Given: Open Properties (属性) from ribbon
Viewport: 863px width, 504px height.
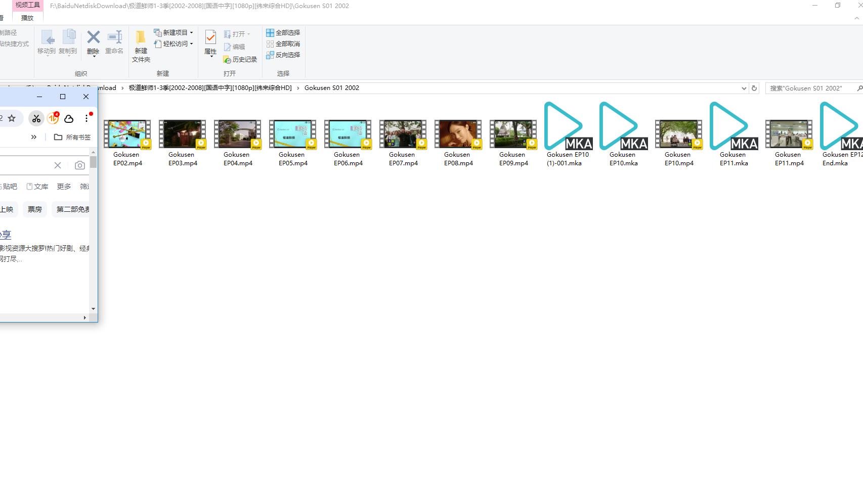Looking at the screenshot, I should click(210, 42).
